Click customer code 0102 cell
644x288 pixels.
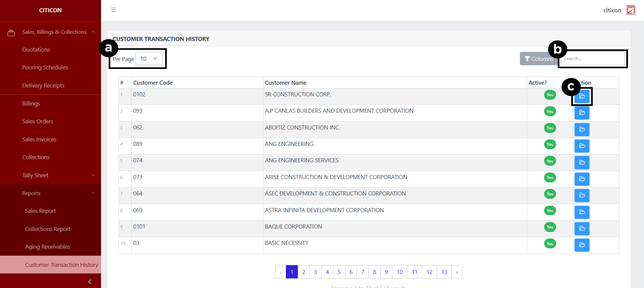point(197,96)
